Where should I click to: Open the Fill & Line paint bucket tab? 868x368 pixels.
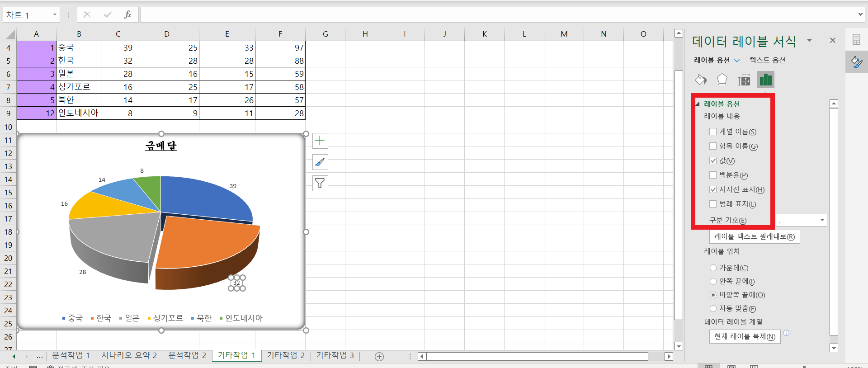[x=700, y=80]
